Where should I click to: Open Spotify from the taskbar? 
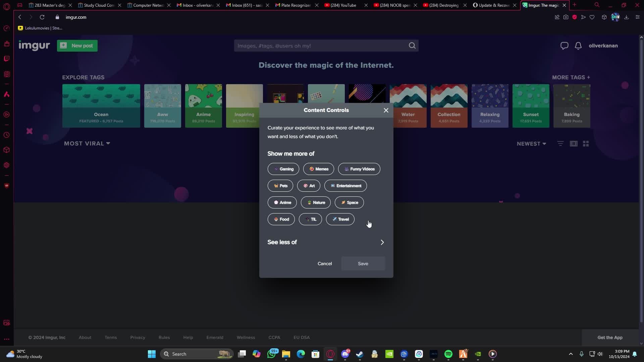click(448, 354)
